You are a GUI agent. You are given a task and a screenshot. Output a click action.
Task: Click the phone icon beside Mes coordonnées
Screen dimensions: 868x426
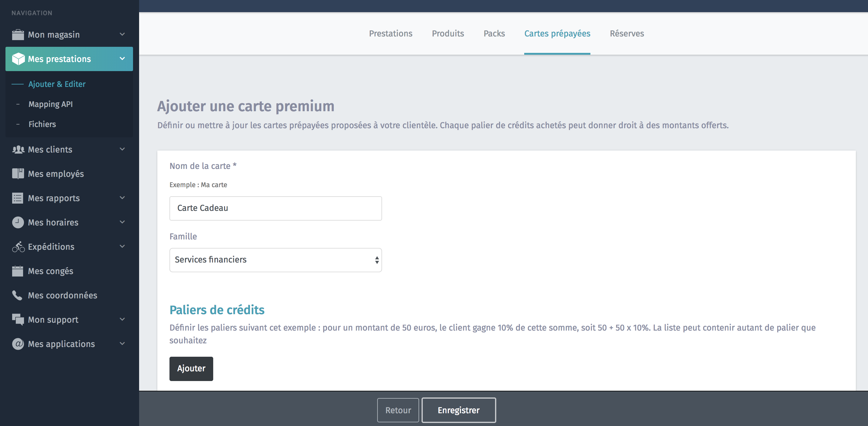point(17,295)
